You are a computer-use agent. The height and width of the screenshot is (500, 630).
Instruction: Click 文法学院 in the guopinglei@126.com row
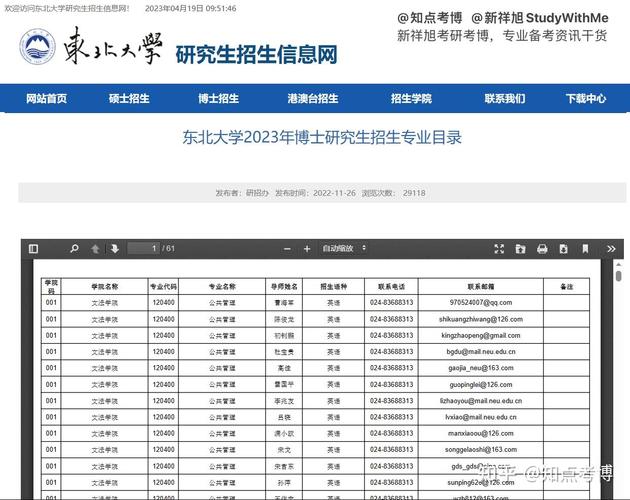tap(104, 385)
